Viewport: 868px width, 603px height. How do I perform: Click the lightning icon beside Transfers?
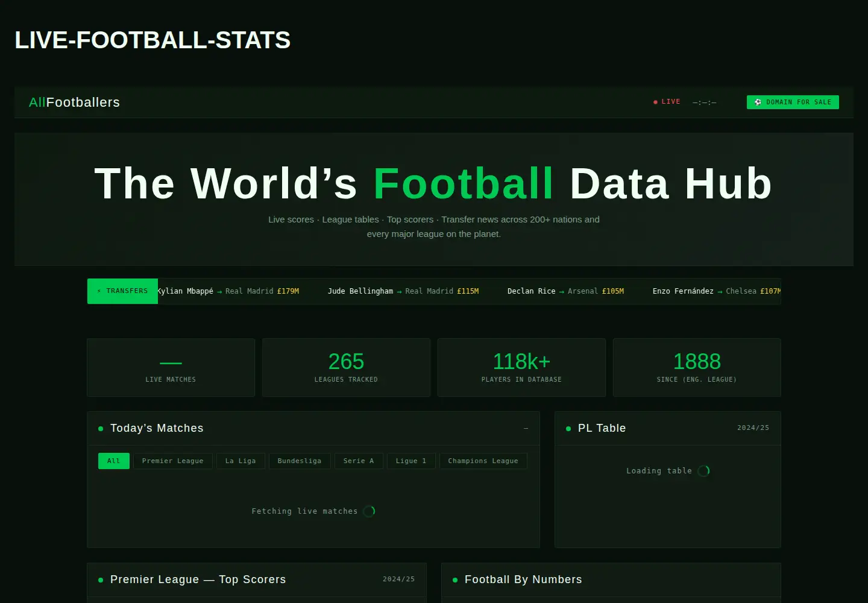click(x=99, y=291)
